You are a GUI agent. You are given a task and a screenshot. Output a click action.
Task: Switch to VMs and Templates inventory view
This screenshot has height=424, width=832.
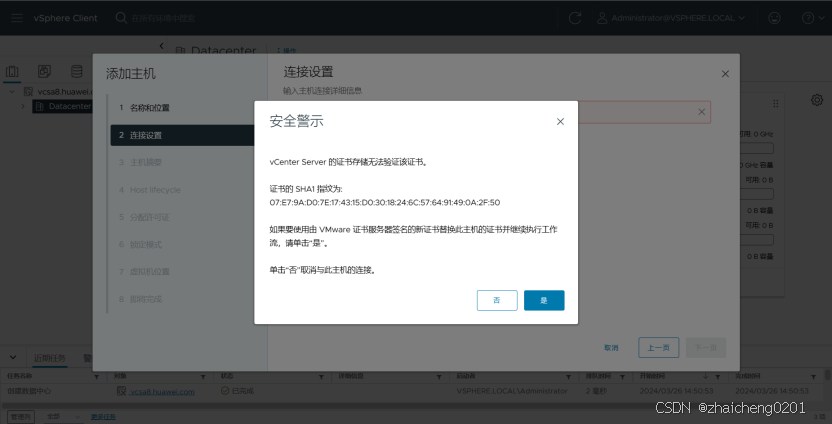pos(45,71)
